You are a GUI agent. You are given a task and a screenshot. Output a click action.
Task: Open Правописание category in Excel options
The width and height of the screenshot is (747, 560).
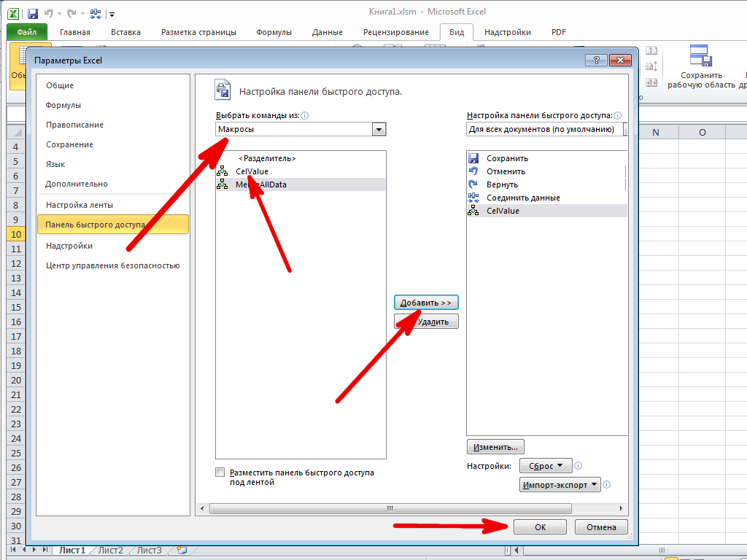pyautogui.click(x=113, y=125)
